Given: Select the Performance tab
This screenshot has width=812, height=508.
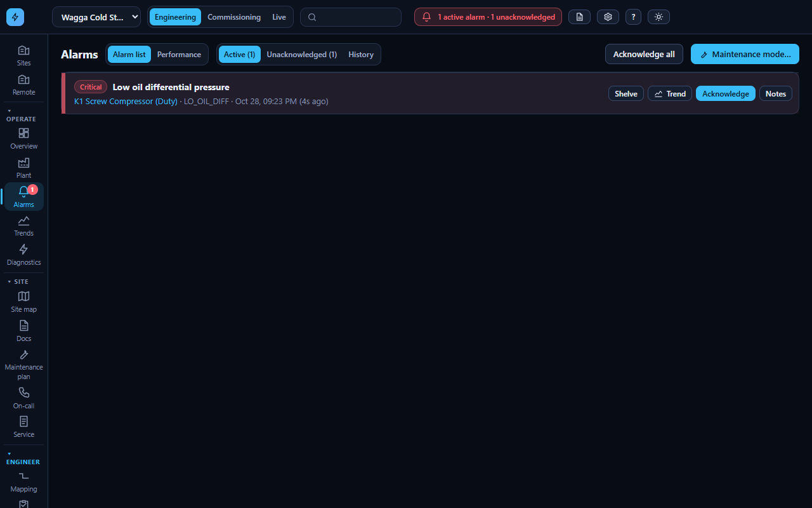Looking at the screenshot, I should 179,55.
